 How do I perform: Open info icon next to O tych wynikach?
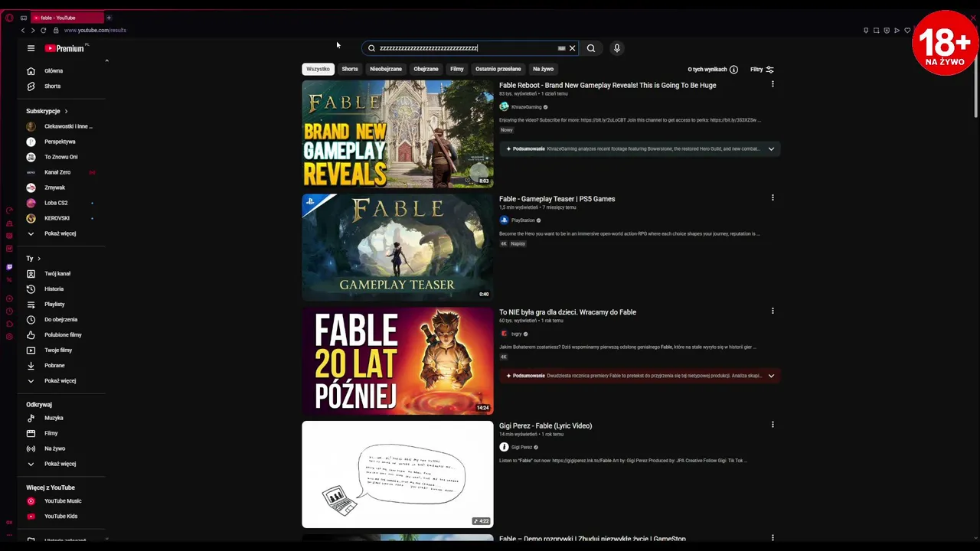(x=733, y=70)
